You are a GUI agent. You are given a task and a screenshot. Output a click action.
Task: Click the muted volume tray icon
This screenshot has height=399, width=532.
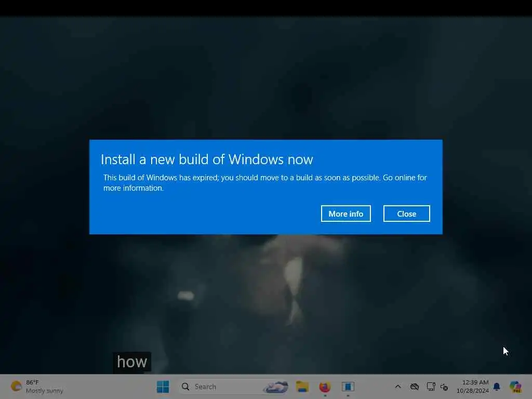(x=444, y=387)
